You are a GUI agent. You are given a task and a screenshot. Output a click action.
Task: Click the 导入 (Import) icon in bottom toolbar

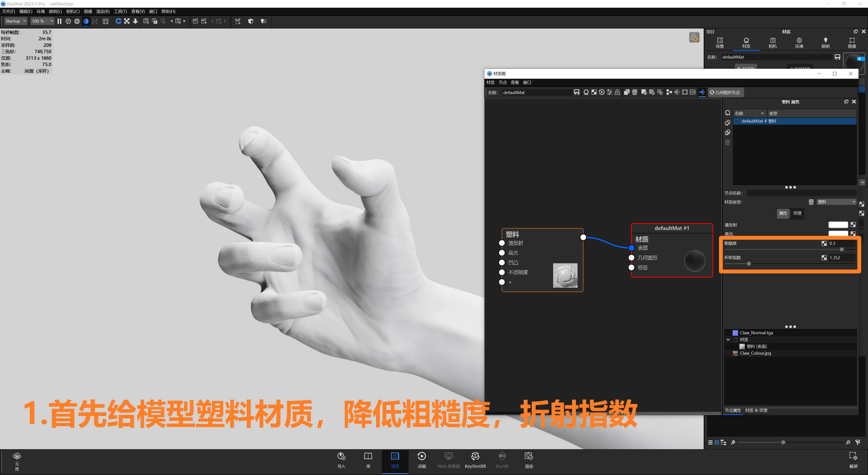coord(342,456)
